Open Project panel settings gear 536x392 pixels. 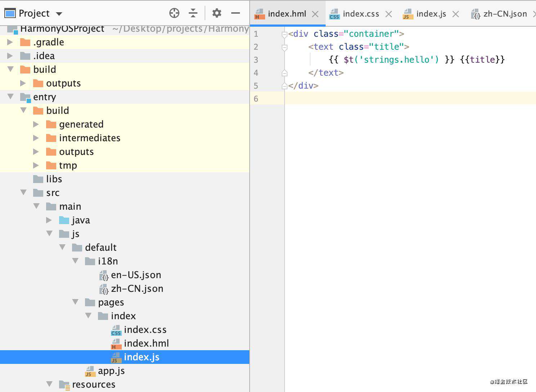tap(216, 13)
